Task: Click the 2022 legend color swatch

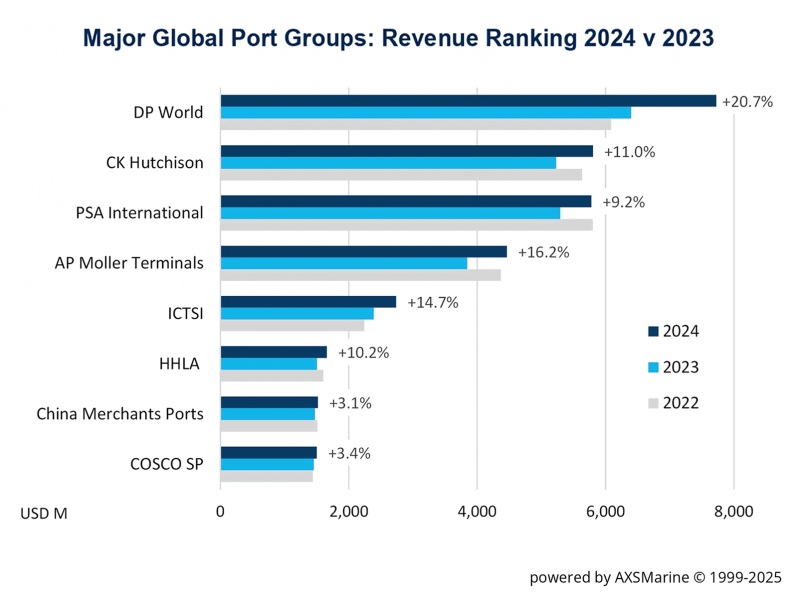Action: click(653, 404)
